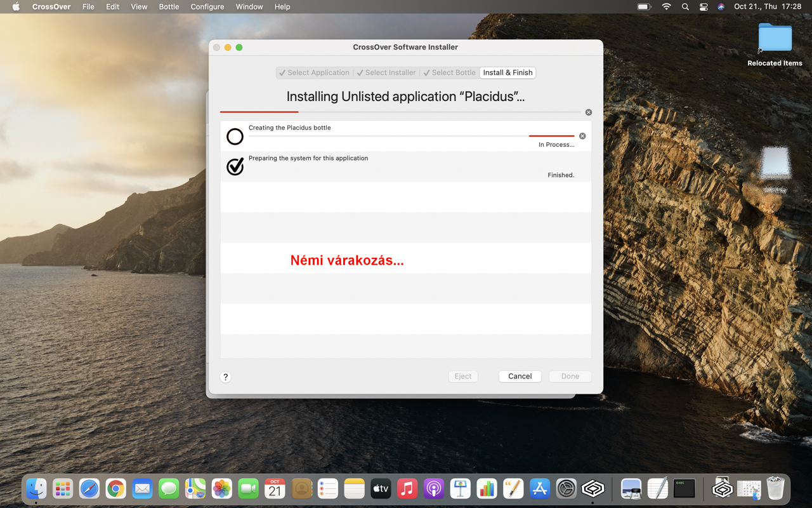
Task: Click the date and time in the menu bar
Action: [768, 7]
